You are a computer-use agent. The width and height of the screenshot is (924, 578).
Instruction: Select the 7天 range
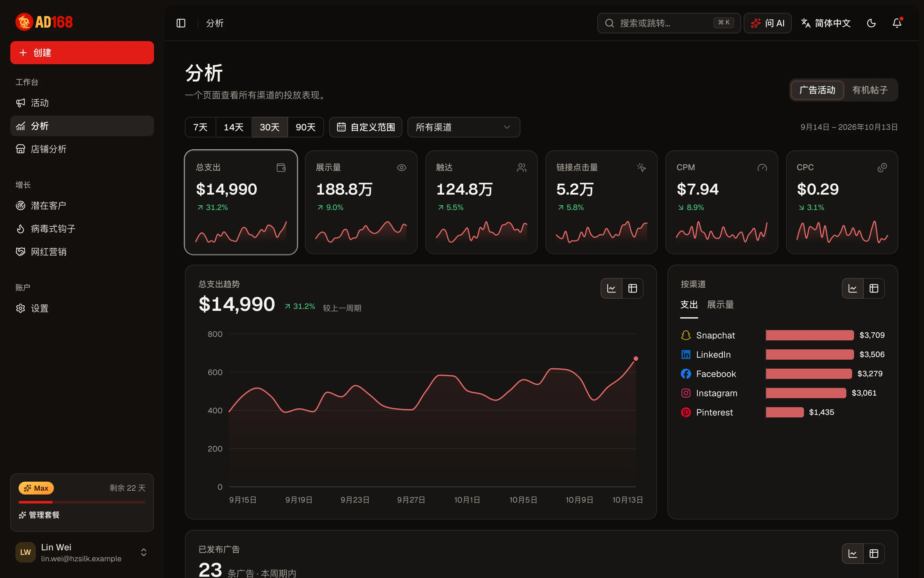coord(201,127)
